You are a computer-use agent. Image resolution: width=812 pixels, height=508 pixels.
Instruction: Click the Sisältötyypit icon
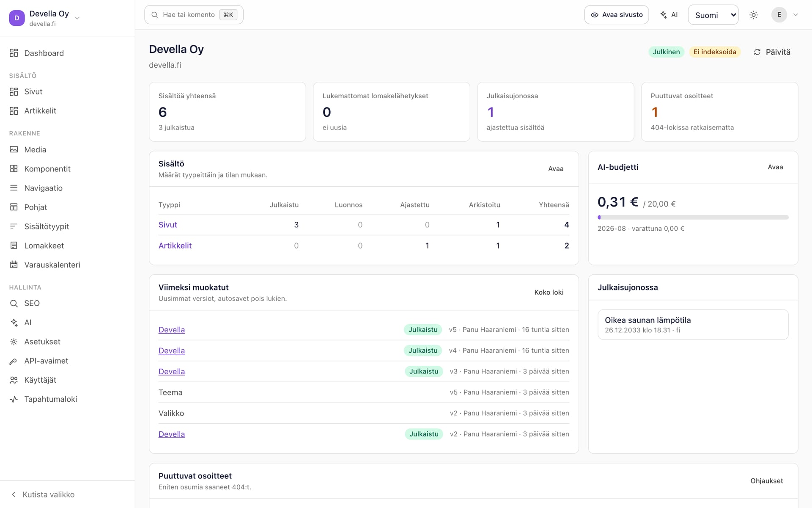(14, 226)
